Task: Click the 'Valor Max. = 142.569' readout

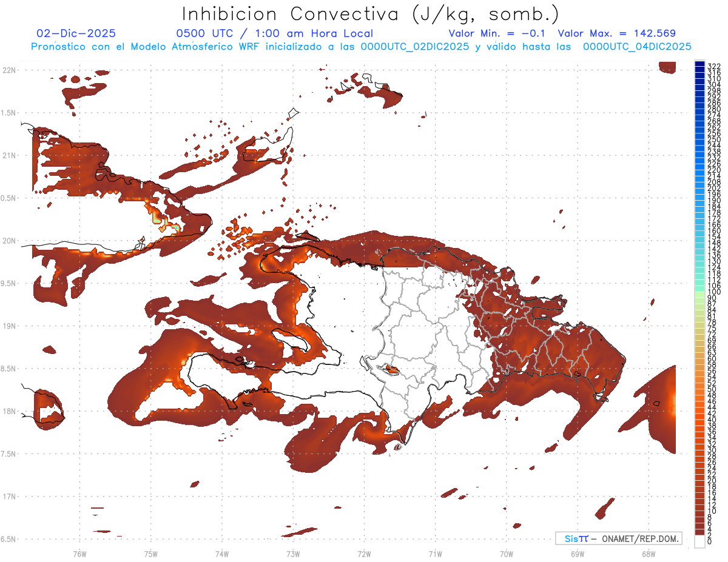Action: (x=616, y=33)
